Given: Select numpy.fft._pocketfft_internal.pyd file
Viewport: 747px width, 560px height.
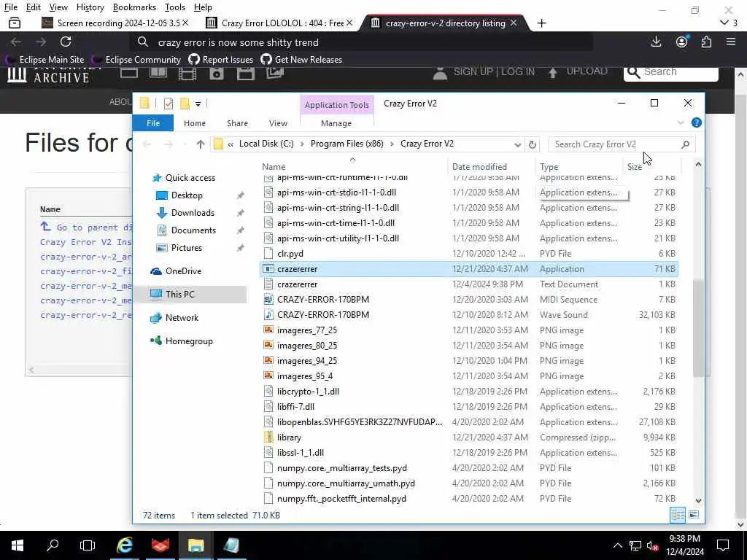Looking at the screenshot, I should (469, 499).
